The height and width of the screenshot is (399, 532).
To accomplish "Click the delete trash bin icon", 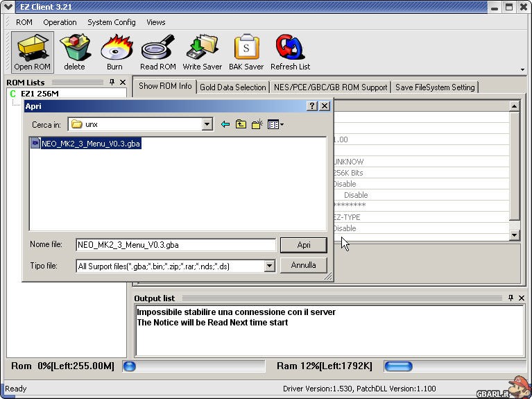I will click(x=75, y=52).
